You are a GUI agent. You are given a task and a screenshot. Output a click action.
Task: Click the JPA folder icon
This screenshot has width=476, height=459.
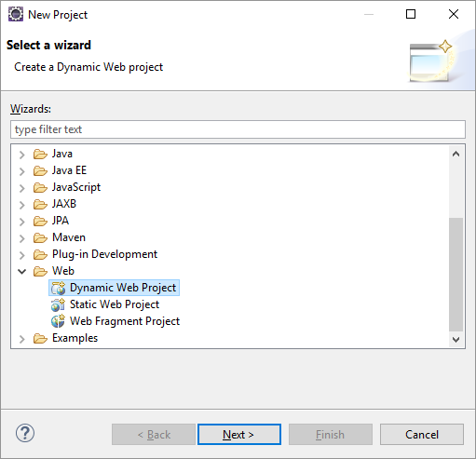[x=40, y=221]
